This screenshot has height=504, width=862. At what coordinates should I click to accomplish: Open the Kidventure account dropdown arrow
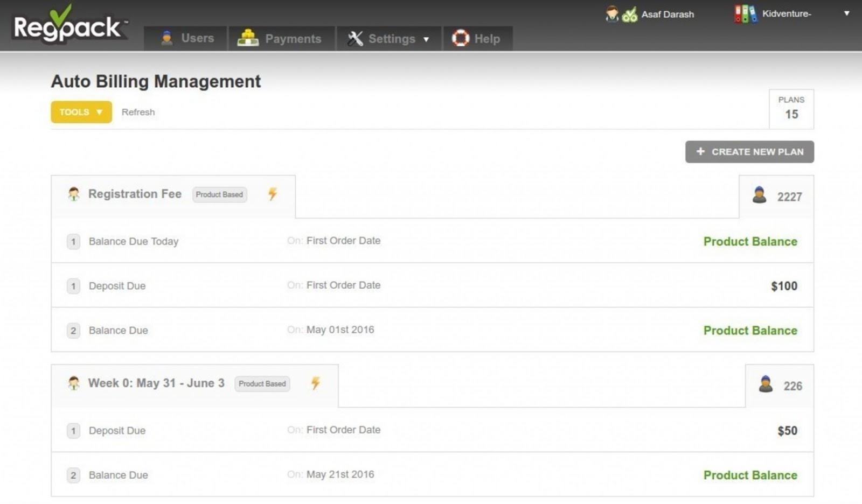[x=846, y=13]
